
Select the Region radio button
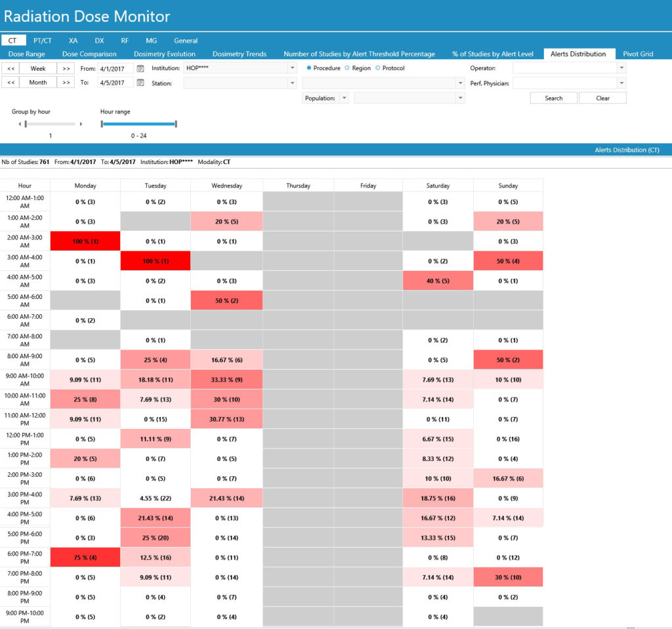tap(347, 68)
